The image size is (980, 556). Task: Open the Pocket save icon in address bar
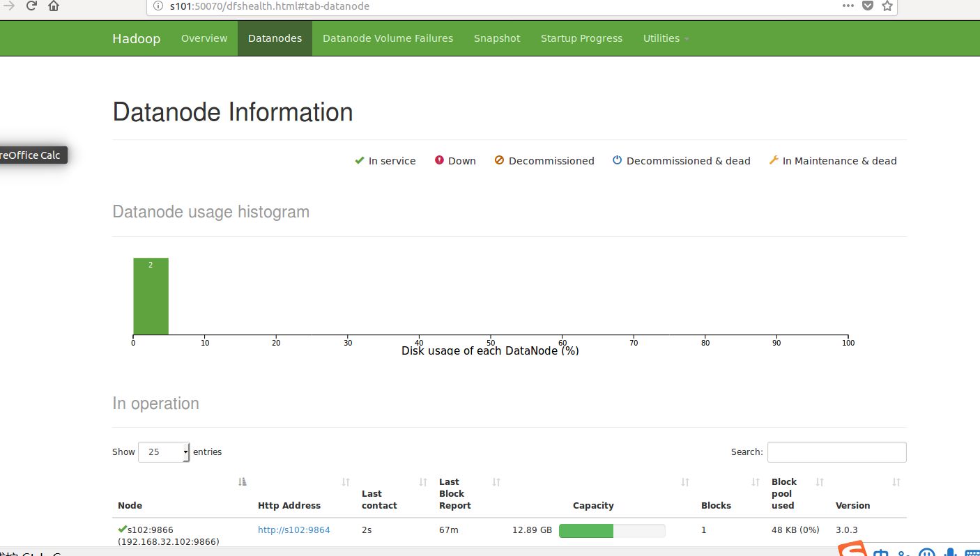868,6
